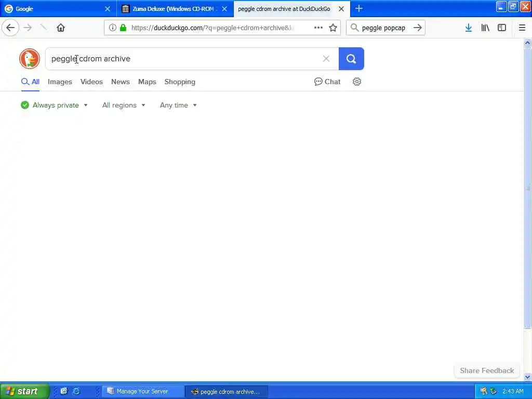532x399 pixels.
Task: Click the blue magnifier search button
Action: (351, 59)
